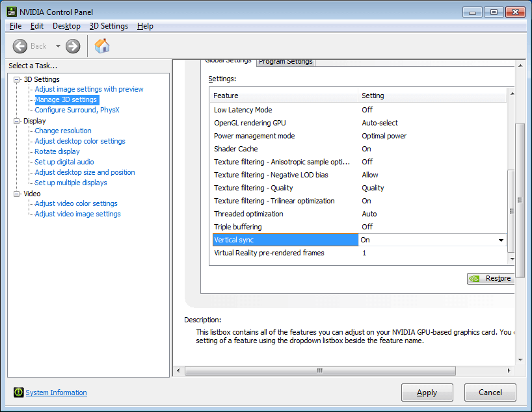Click the Feature column header
The width and height of the screenshot is (532, 412).
pos(284,96)
